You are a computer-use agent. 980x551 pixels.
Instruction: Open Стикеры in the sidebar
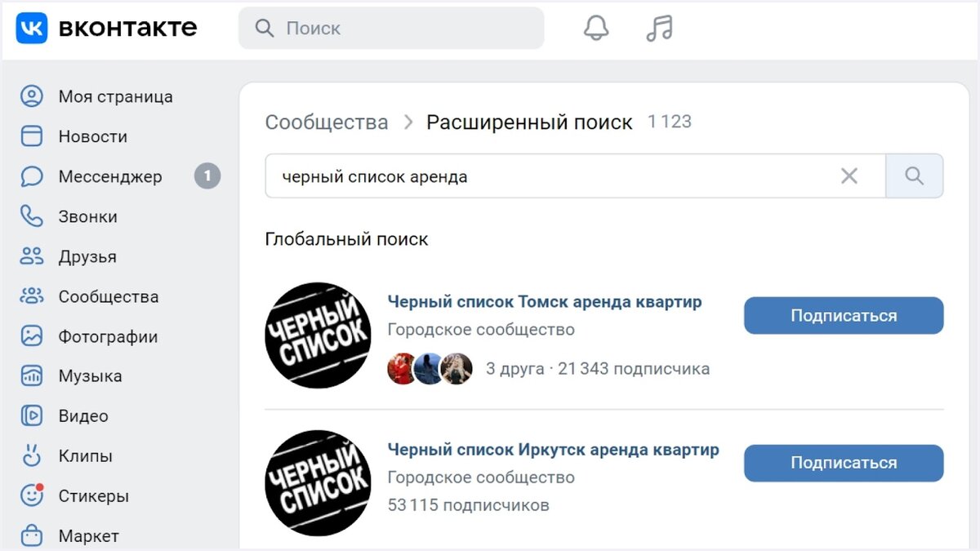click(94, 495)
